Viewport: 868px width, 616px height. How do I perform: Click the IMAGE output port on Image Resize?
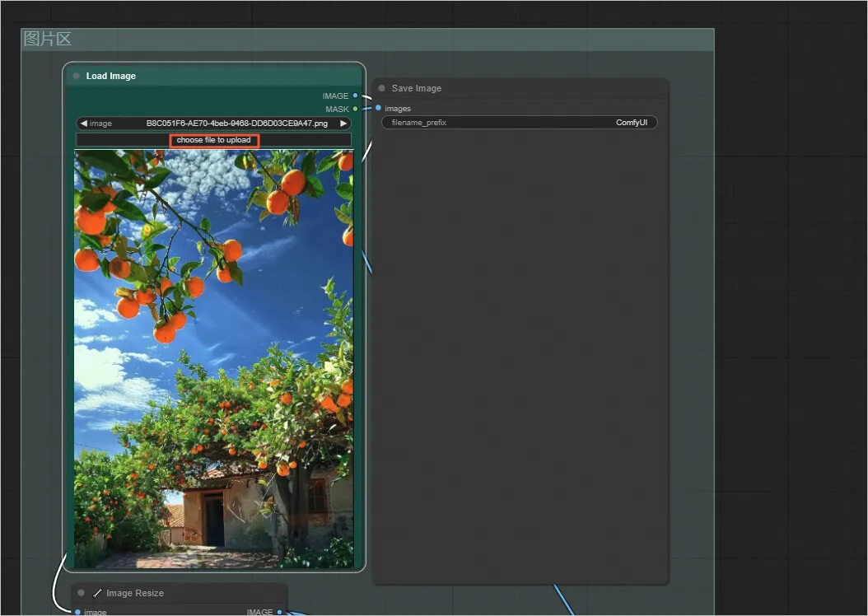(279, 612)
